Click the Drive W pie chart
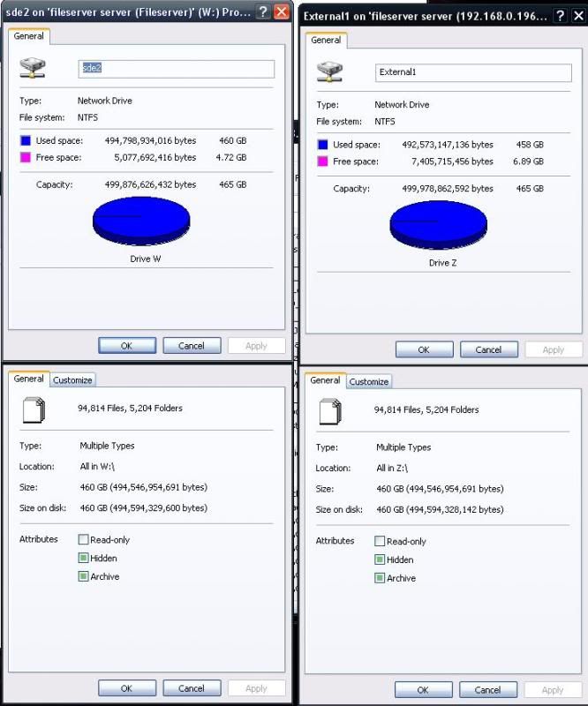The image size is (588, 706). pos(141,220)
